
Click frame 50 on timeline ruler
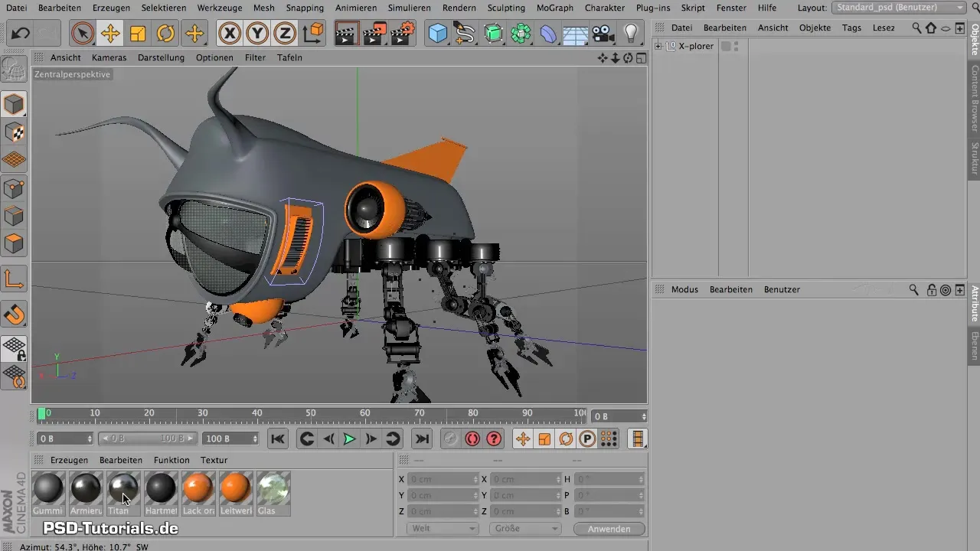[x=311, y=413]
